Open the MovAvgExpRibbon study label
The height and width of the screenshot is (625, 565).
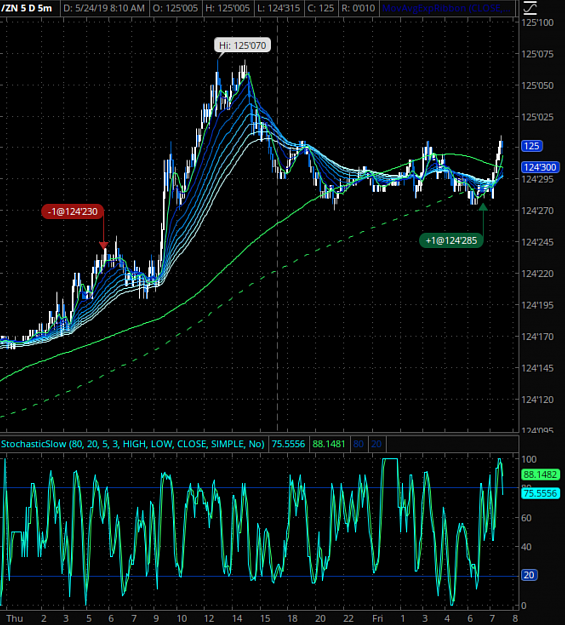point(447,8)
